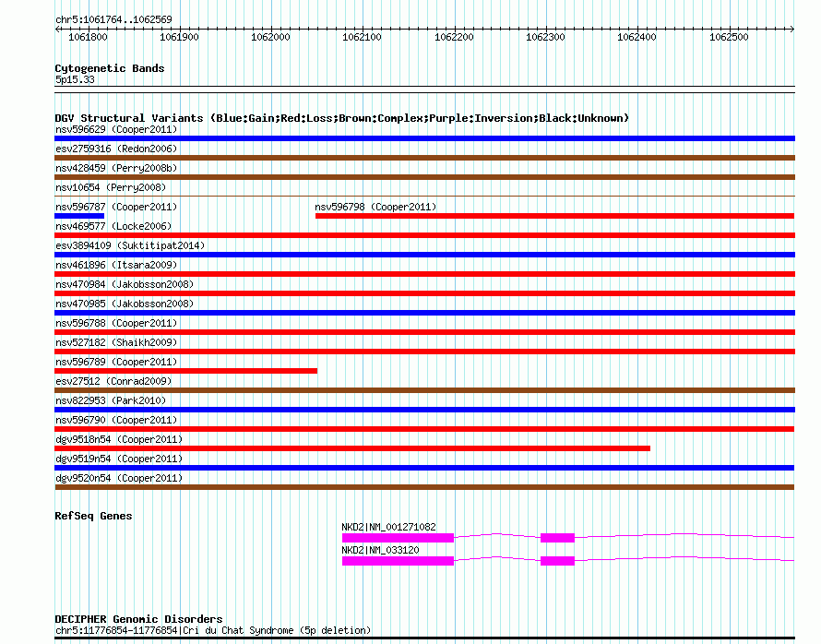Open variant esv27512 (Conrad2009)
The height and width of the screenshot is (644, 821).
(x=113, y=381)
